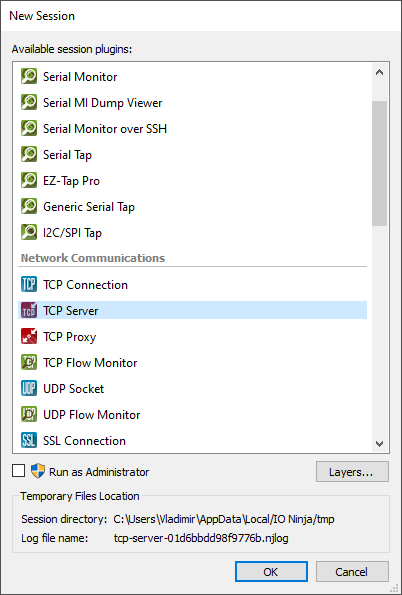
Task: Select the Generic Serial Tap list entry
Action: pyautogui.click(x=192, y=207)
